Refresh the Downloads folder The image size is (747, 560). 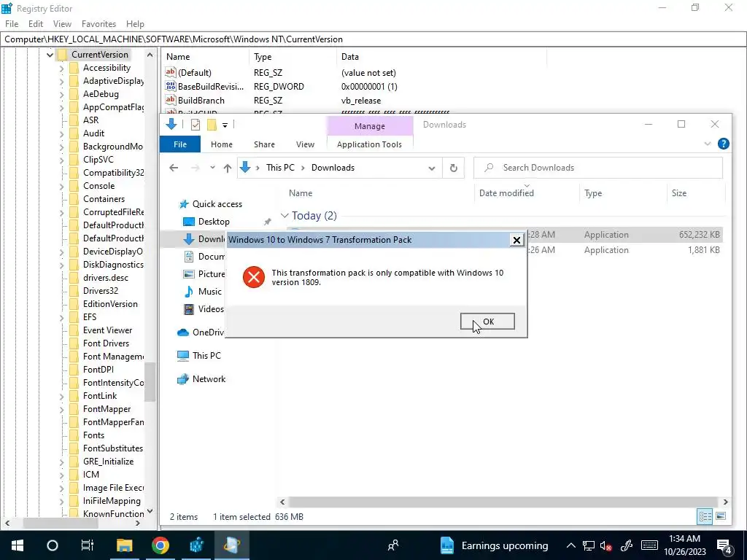click(454, 168)
